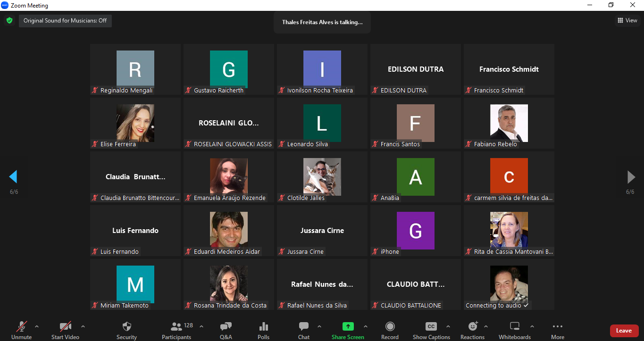Image resolution: width=644 pixels, height=341 pixels.
Task: Toggle Original Sound for Musicians setting
Action: (65, 21)
